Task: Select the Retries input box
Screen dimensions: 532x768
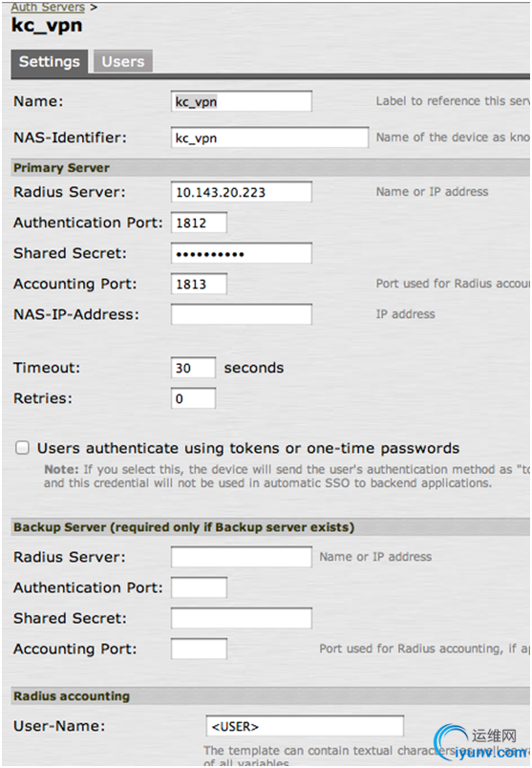Action: point(193,398)
